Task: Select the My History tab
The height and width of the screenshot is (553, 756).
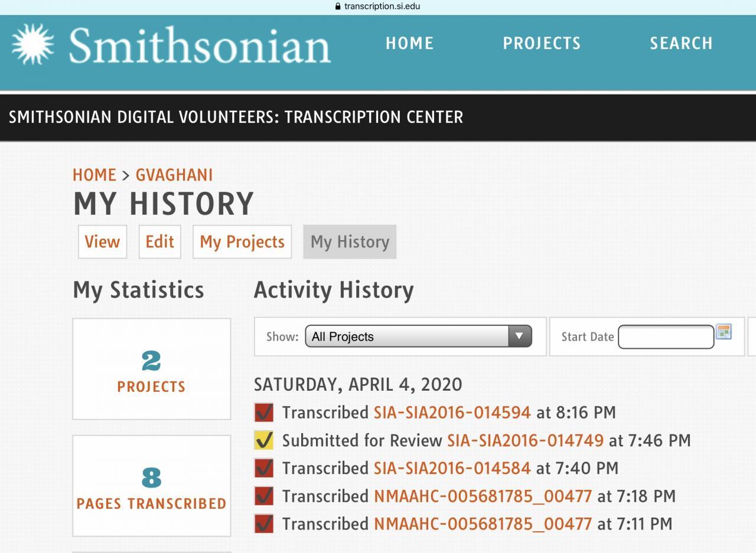Action: click(x=350, y=242)
